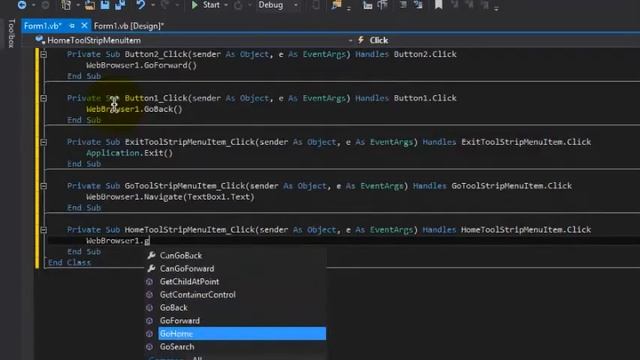The width and height of the screenshot is (640, 360).
Task: Click the bookmark toolbar icon
Action: 438,5
